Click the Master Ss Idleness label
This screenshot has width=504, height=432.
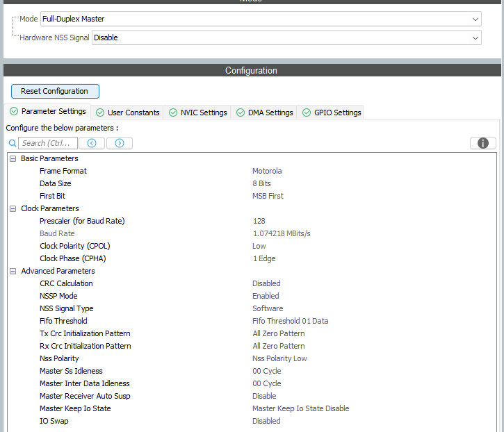[x=71, y=372]
